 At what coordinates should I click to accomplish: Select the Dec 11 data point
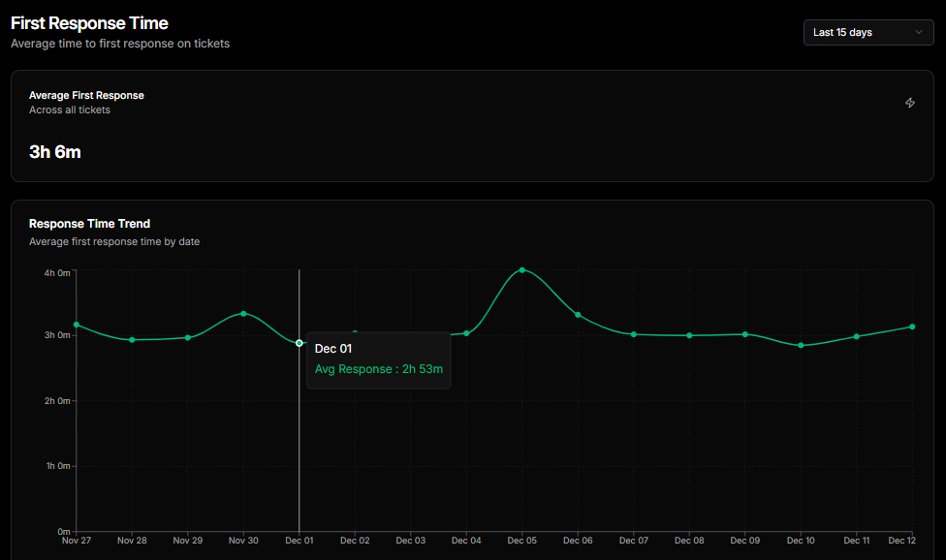857,336
